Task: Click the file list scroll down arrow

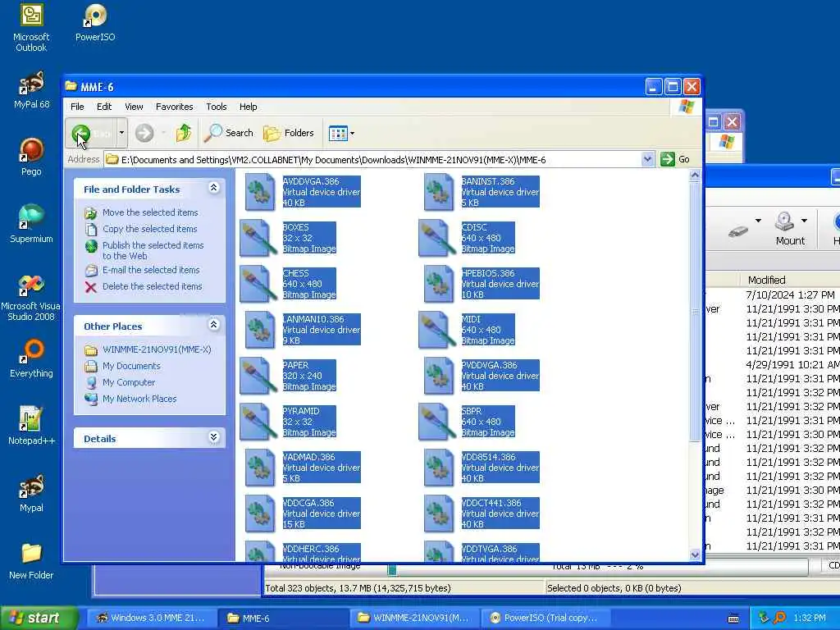Action: (695, 555)
